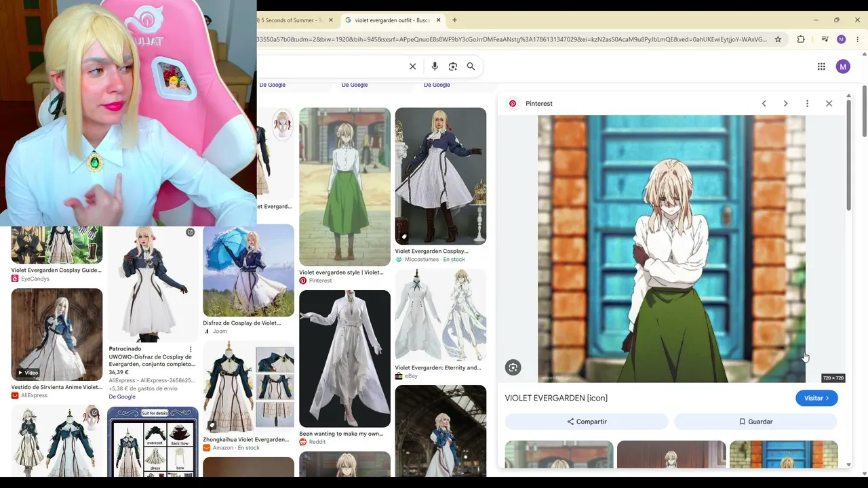Screen dimensions: 868x488
Task: Submit search with the magnifier icon
Action: tap(471, 66)
